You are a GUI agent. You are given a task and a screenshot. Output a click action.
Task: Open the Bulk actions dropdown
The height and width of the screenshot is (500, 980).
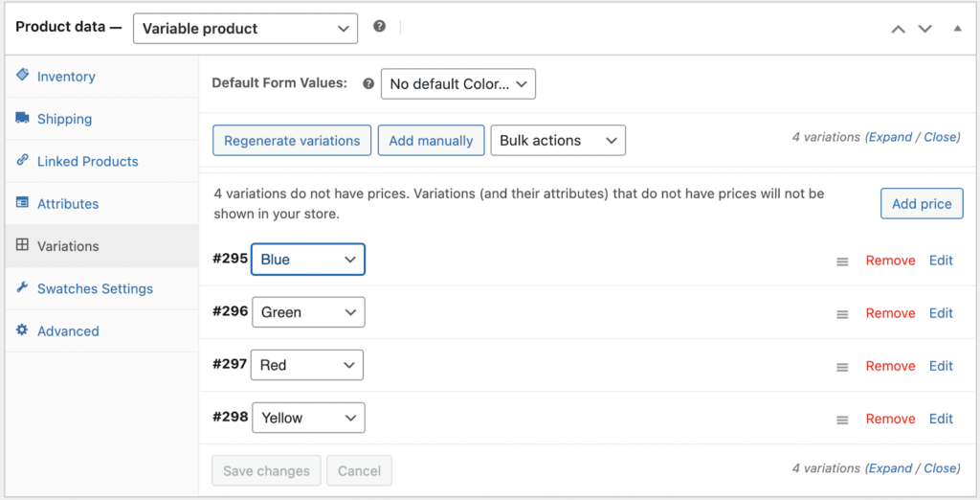[x=557, y=141]
